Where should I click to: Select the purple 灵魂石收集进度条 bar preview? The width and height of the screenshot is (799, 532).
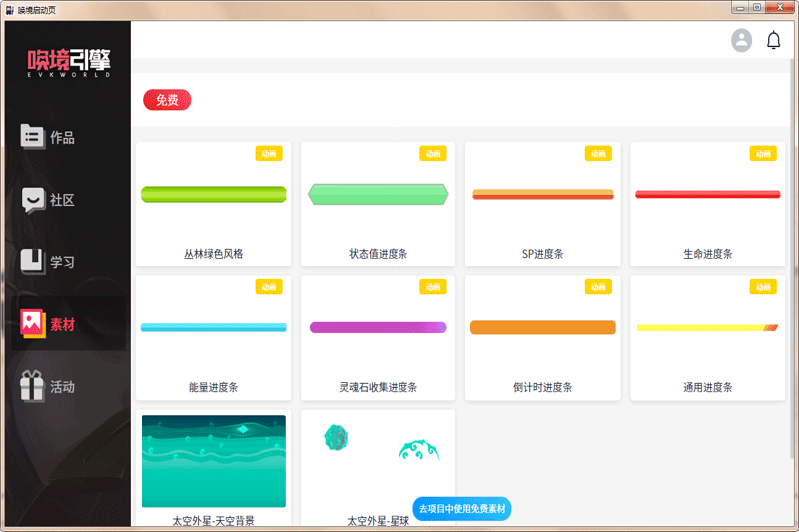[x=379, y=327]
